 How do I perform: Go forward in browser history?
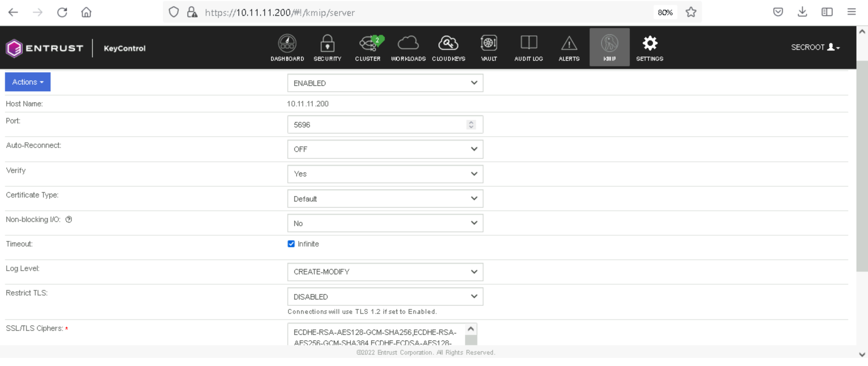[38, 12]
